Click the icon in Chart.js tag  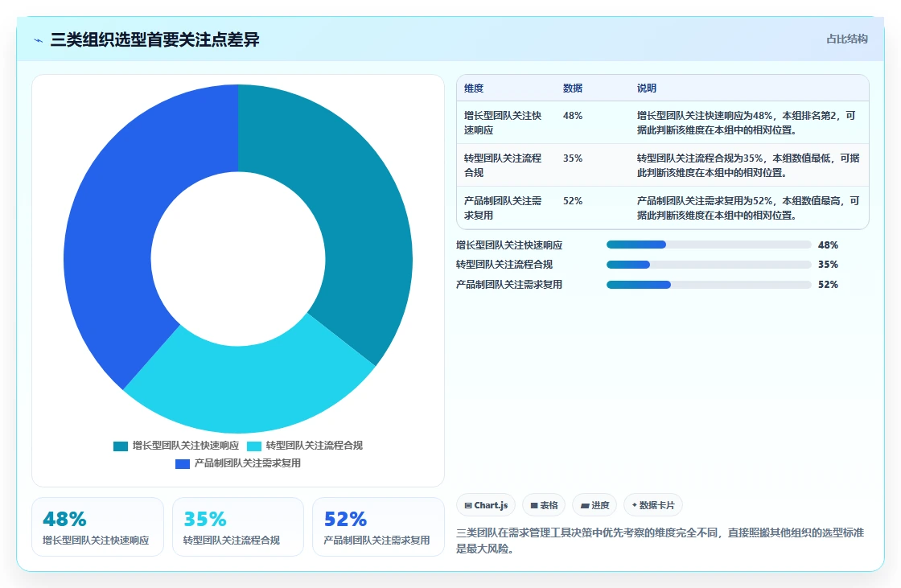pos(468,506)
